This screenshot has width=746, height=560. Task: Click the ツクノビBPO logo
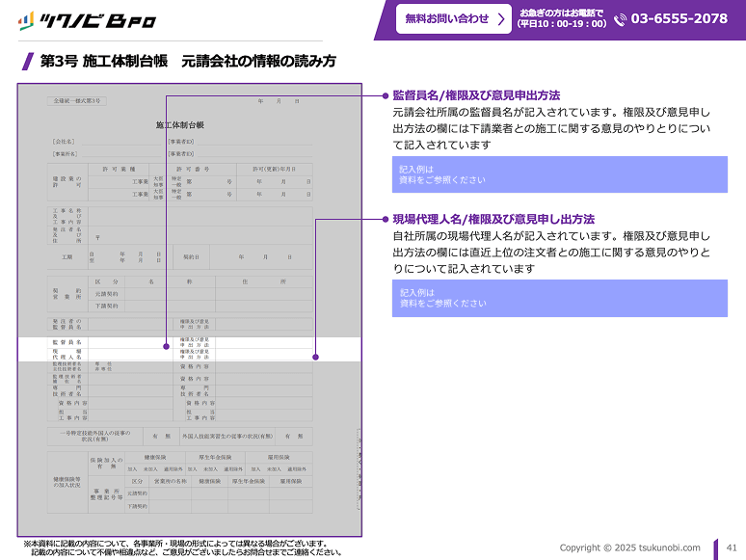coord(87,21)
